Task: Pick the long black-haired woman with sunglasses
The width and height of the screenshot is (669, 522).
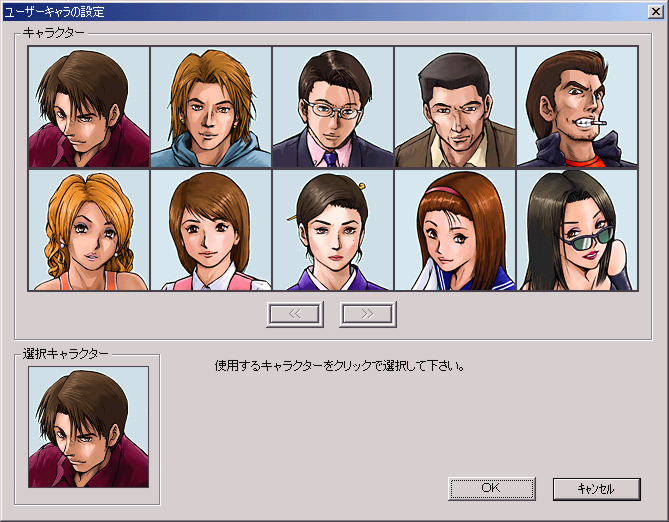Action: (577, 230)
